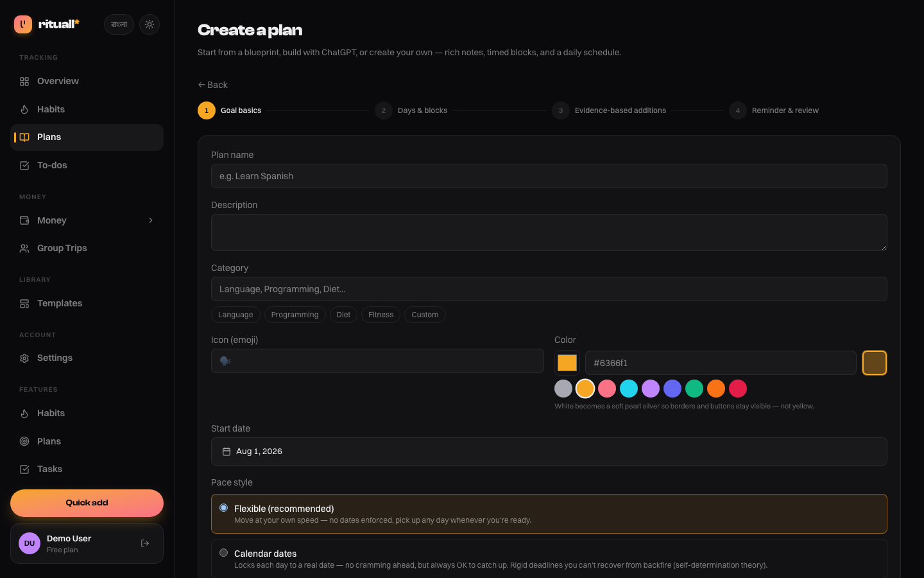Image resolution: width=924 pixels, height=578 pixels.
Task: Pick the indigo blue swatch
Action: (x=672, y=389)
